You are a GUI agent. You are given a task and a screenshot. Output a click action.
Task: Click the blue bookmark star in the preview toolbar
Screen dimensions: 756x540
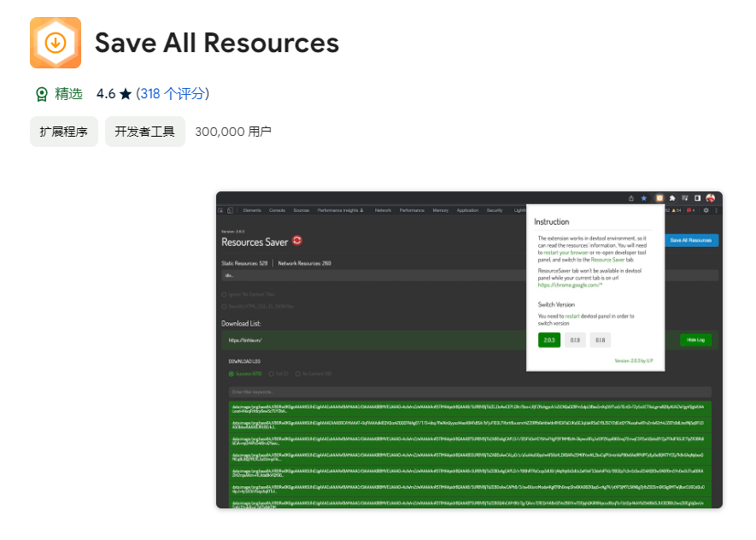coord(644,198)
